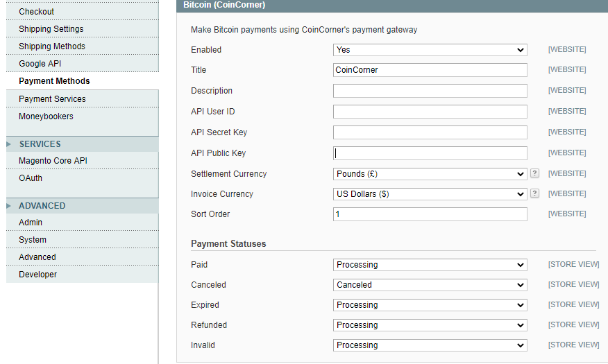This screenshot has height=364, width=608.
Task: Collapse the Bitcoin (CoinCorner) section header
Action: 392,6
